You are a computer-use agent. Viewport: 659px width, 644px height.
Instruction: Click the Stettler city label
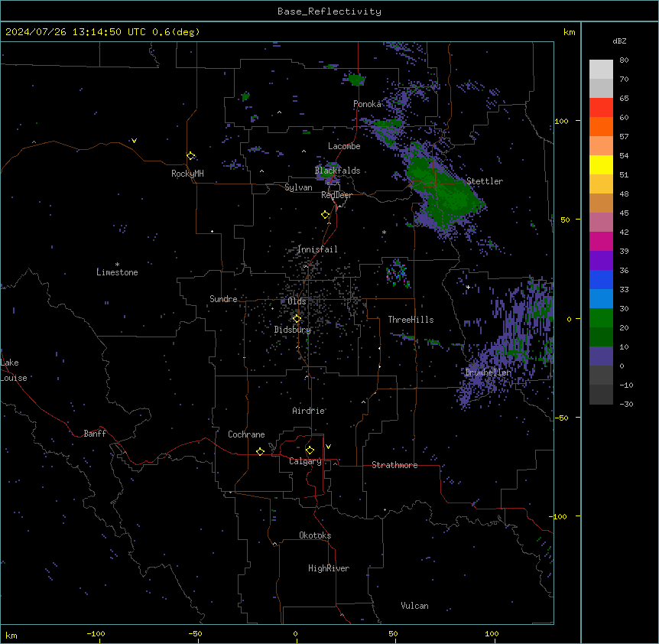[x=485, y=181]
